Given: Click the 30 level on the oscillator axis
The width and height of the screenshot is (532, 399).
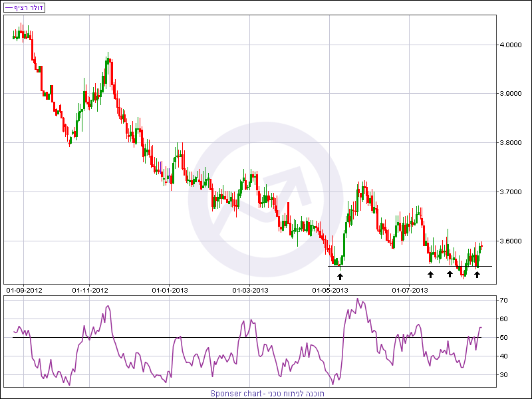Looking at the screenshot, I should [x=504, y=375].
